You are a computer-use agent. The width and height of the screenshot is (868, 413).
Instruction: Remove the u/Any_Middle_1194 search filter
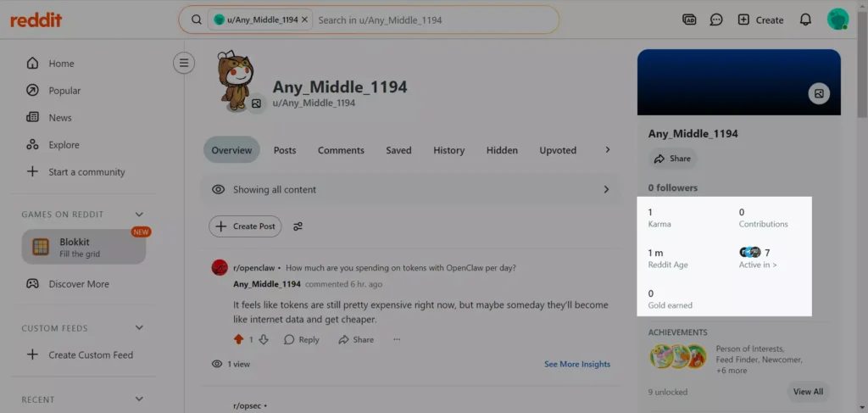(x=304, y=20)
